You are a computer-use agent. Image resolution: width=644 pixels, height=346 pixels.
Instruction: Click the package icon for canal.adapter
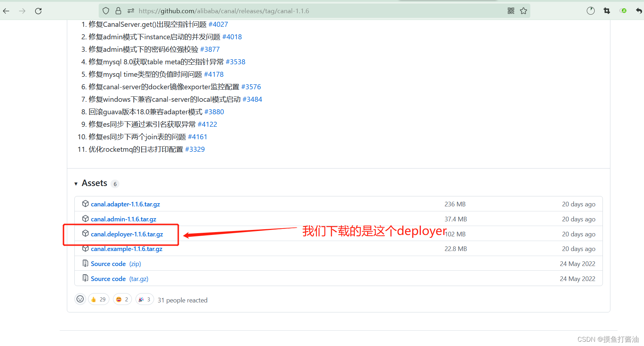(85, 204)
